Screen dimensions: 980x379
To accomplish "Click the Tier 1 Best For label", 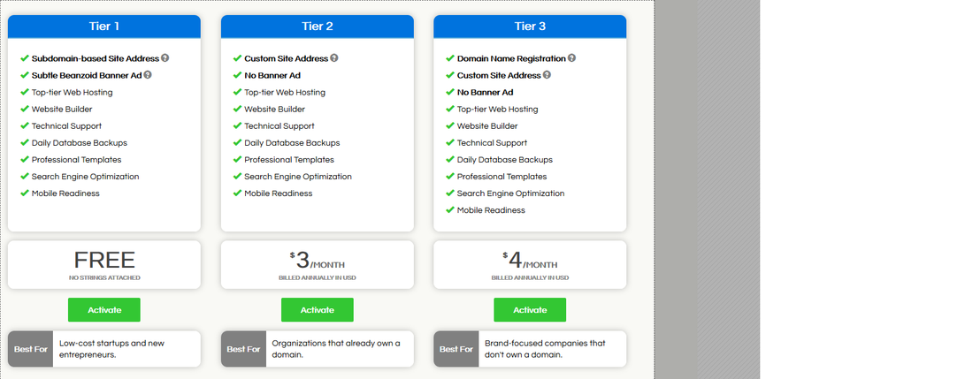I will (31, 349).
